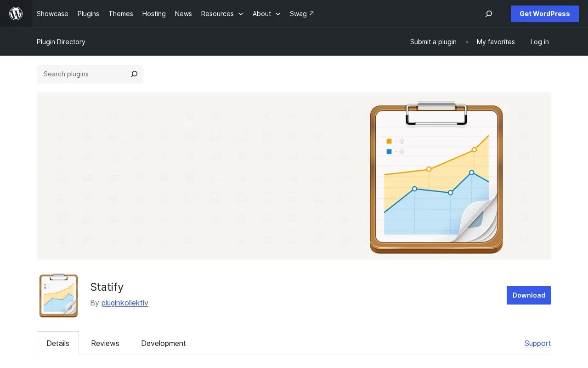The width and height of the screenshot is (588, 368).
Task: Expand the About menu
Action: tap(266, 14)
